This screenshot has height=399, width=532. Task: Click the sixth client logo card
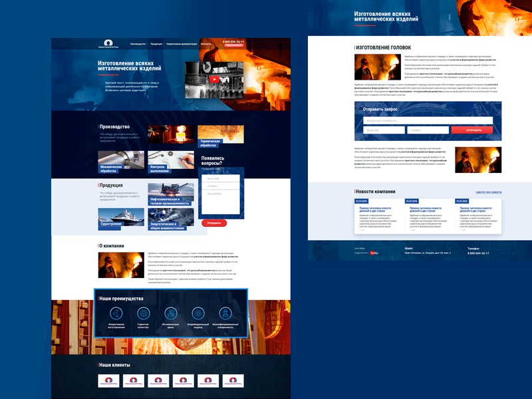233,380
